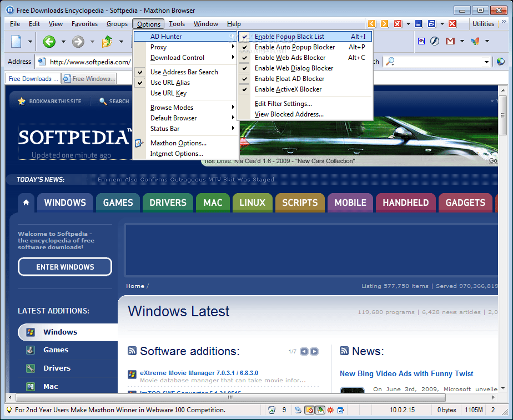The height and width of the screenshot is (420, 513).
Task: Click the screen capture plugin icon
Action: coord(421,41)
